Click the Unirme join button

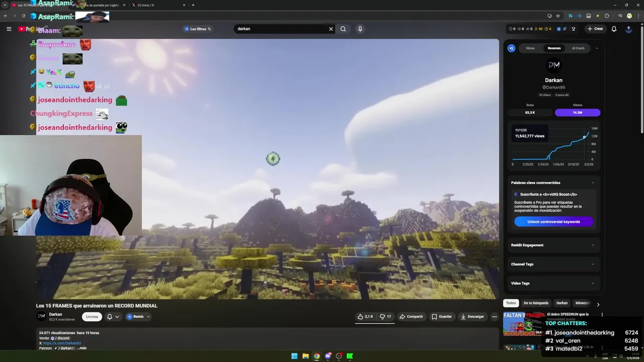[x=92, y=317]
